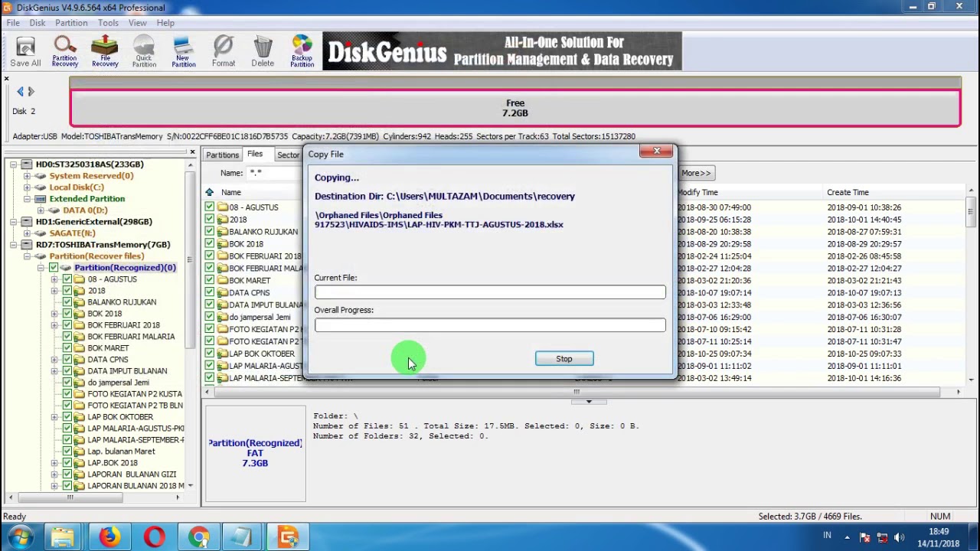Click the Delete toolbar icon
Viewport: 980px width, 551px height.
[x=263, y=52]
